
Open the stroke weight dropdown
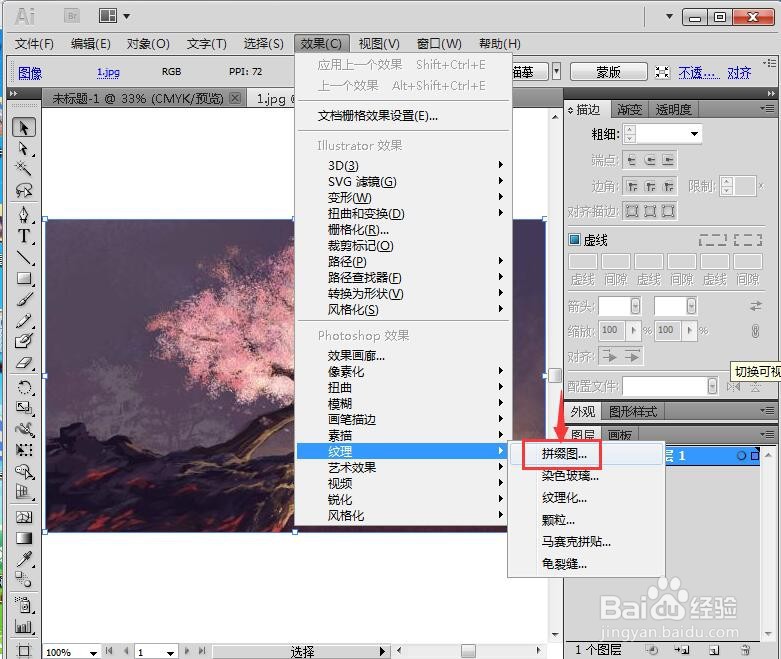click(694, 133)
